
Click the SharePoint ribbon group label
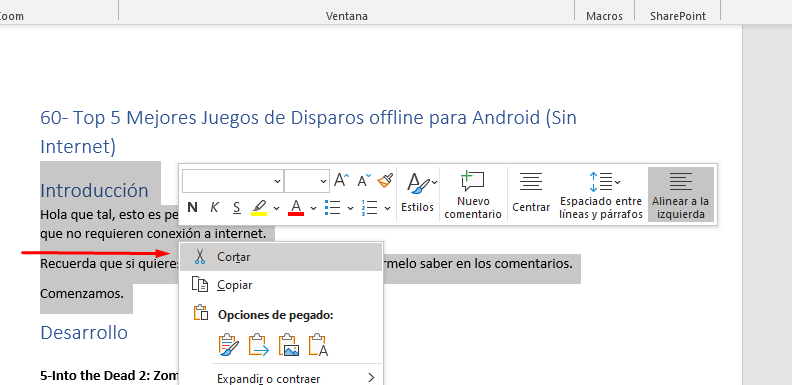pos(678,16)
